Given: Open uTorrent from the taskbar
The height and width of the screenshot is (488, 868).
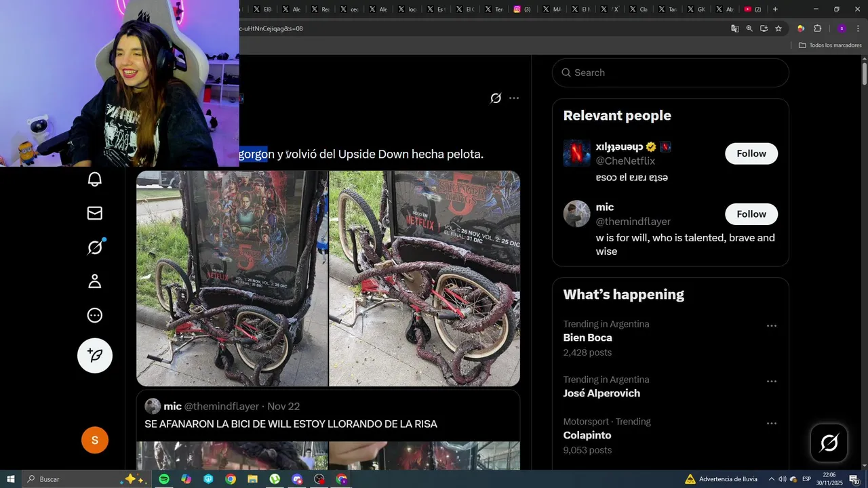Looking at the screenshot, I should click(275, 479).
